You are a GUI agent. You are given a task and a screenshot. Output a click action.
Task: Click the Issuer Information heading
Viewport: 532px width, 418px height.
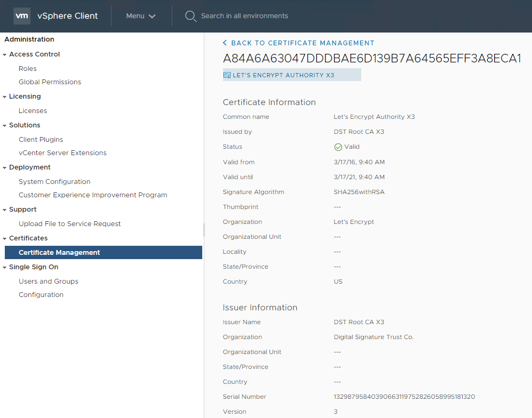coord(260,308)
